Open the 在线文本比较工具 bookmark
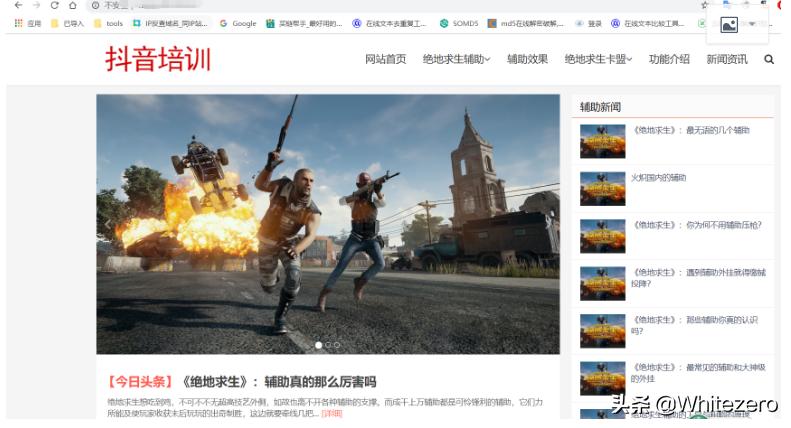The height and width of the screenshot is (428, 791). pos(648,23)
